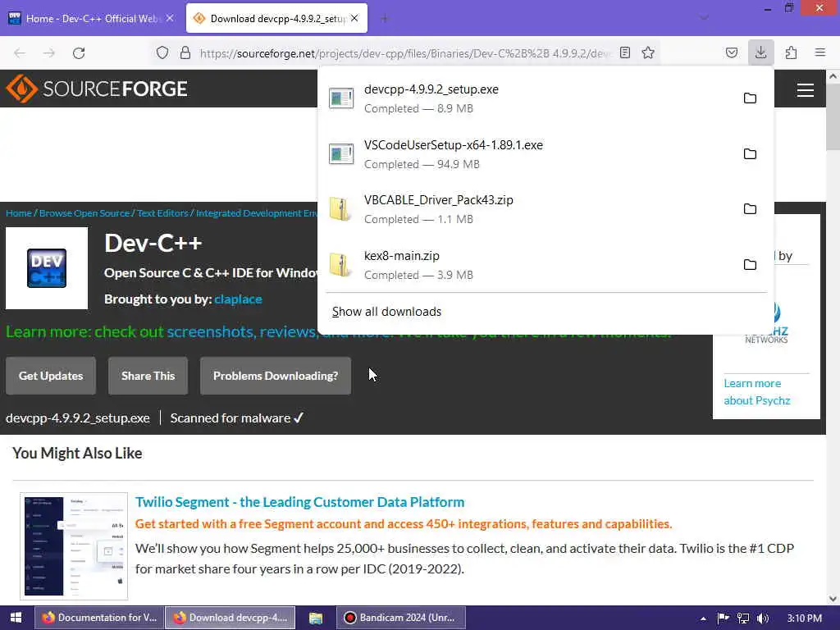Click Text Editors breadcrumb link

pos(163,213)
